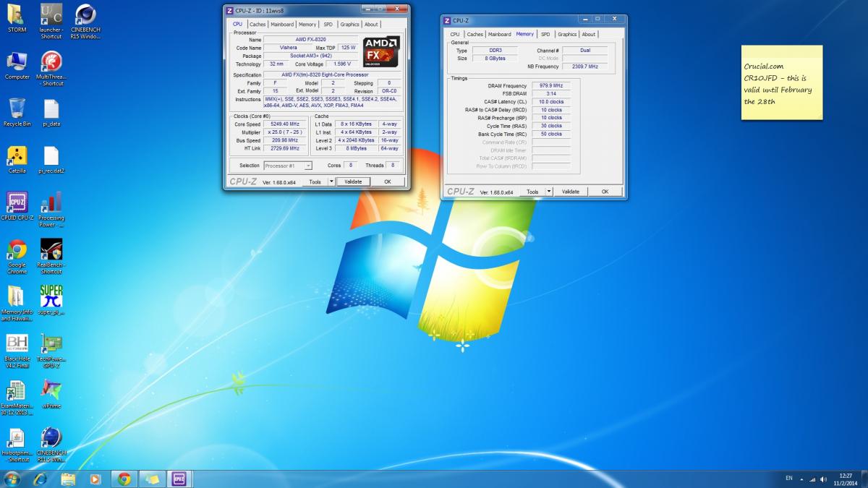Select the pi_data file on the desktop
The width and height of the screenshot is (868, 488).
point(51,112)
